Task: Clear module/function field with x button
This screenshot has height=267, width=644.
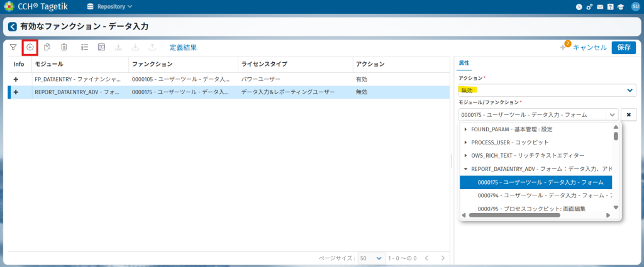Action: coord(628,115)
